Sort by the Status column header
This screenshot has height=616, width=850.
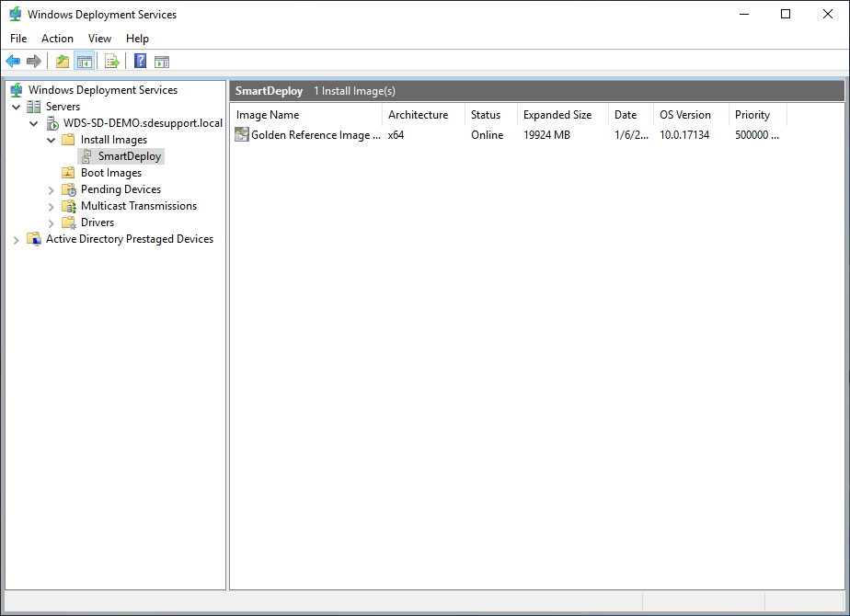[491, 115]
